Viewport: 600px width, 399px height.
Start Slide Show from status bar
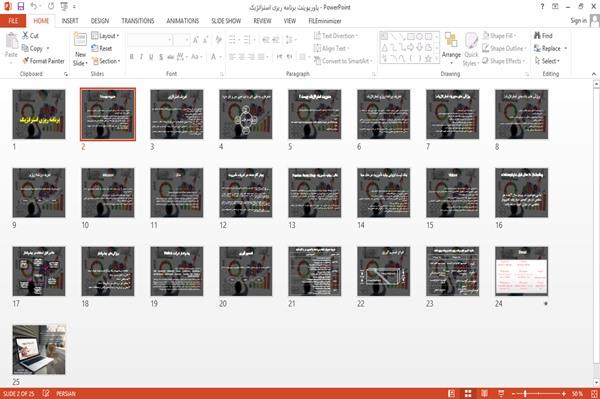pyautogui.click(x=501, y=394)
